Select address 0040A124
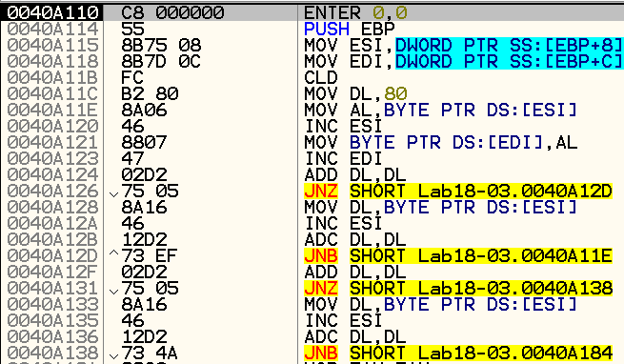The image size is (624, 364). click(52, 174)
